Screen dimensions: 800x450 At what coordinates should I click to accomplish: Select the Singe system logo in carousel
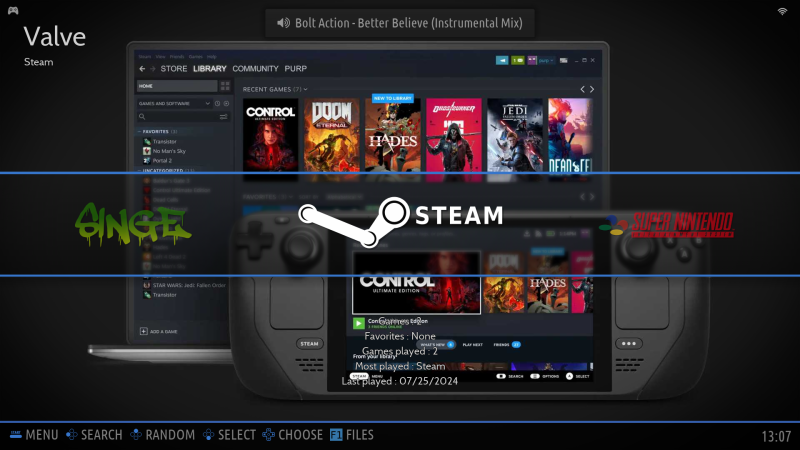tap(133, 224)
